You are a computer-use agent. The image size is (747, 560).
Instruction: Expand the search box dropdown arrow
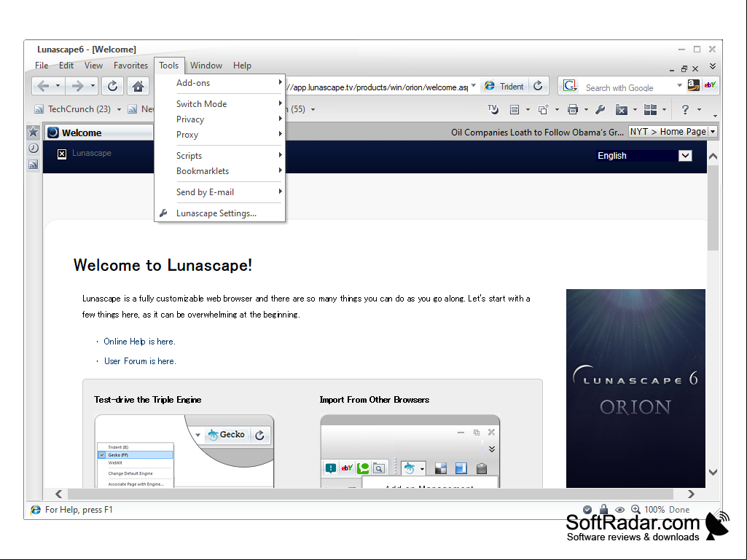[x=679, y=85]
